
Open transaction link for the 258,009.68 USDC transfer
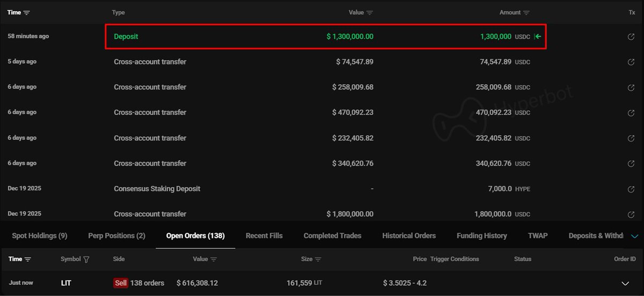click(631, 87)
